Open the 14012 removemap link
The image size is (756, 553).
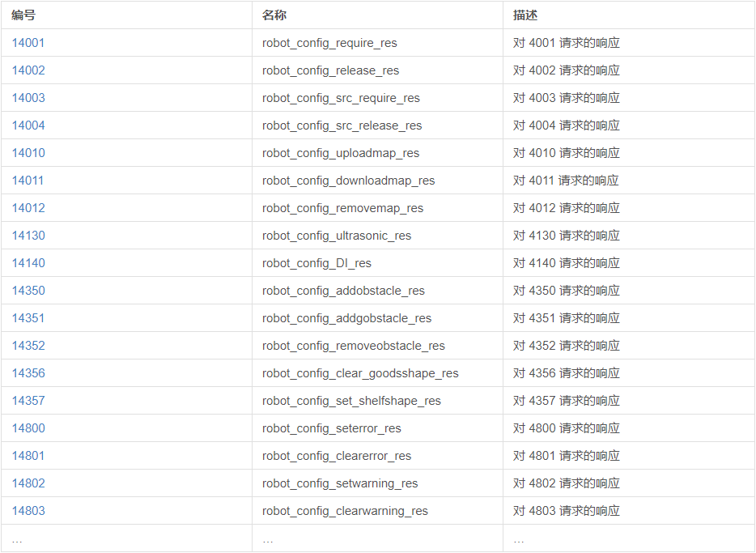click(28, 208)
